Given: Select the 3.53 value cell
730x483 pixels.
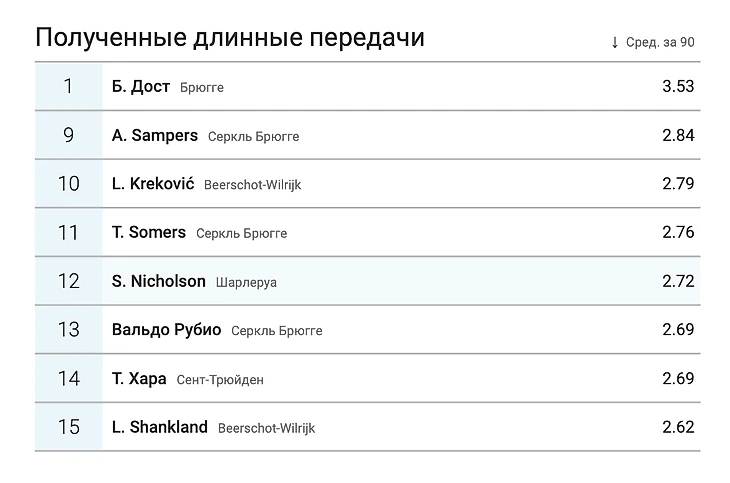Looking at the screenshot, I should pyautogui.click(x=677, y=87).
